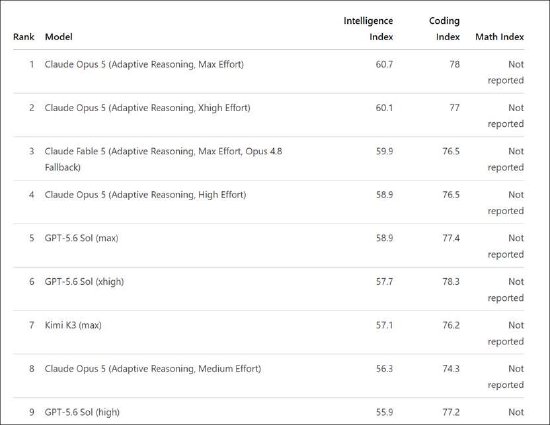Select Claude Opus 5 High Effort model name
The width and height of the screenshot is (550, 425).
point(145,195)
